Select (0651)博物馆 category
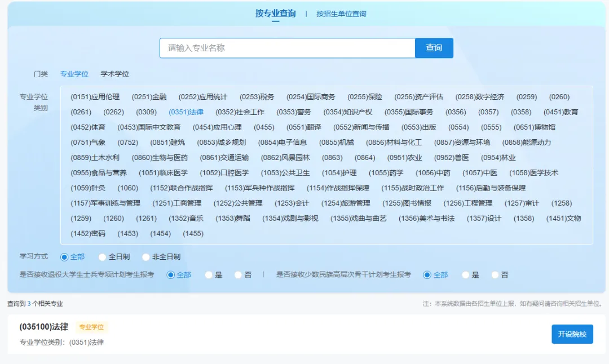This screenshot has width=609, height=364. (535, 127)
